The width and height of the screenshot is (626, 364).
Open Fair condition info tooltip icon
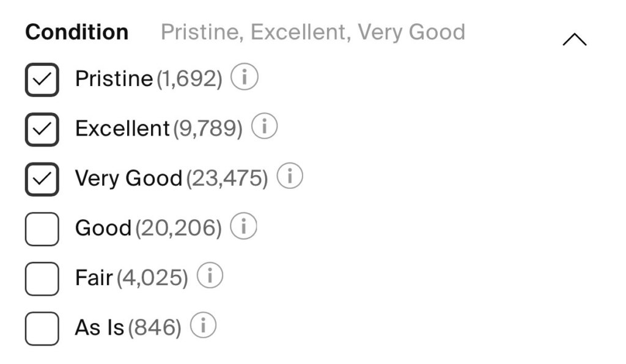pos(210,277)
